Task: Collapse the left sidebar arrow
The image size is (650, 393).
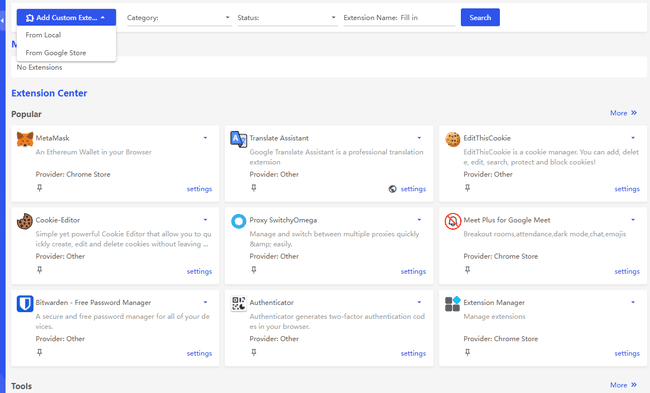Action: [2, 20]
